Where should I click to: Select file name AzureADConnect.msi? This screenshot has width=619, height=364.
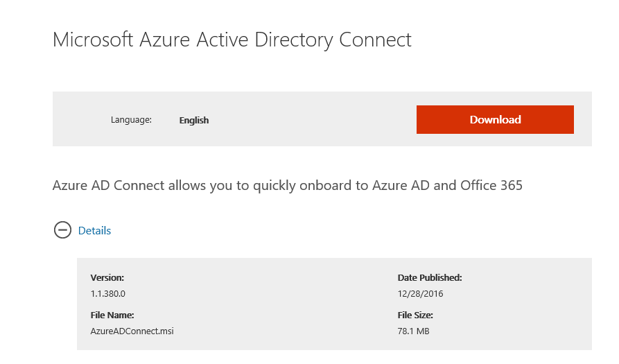point(132,331)
